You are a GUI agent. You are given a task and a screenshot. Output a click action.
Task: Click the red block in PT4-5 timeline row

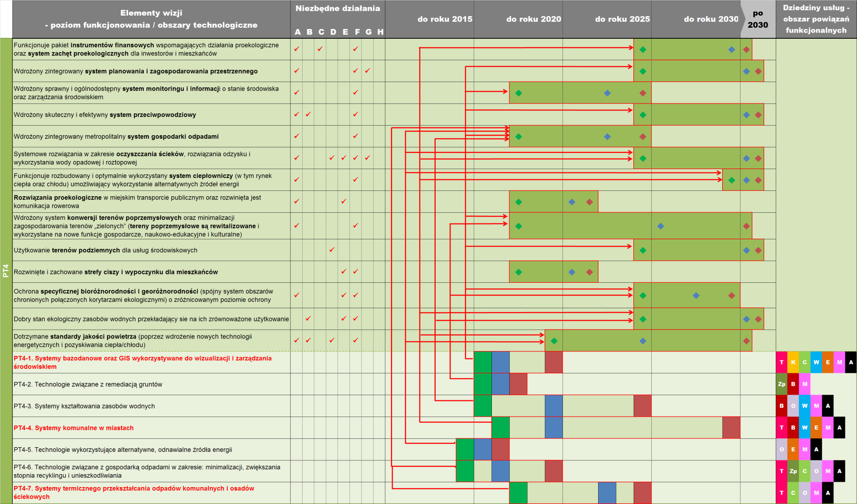click(x=500, y=450)
